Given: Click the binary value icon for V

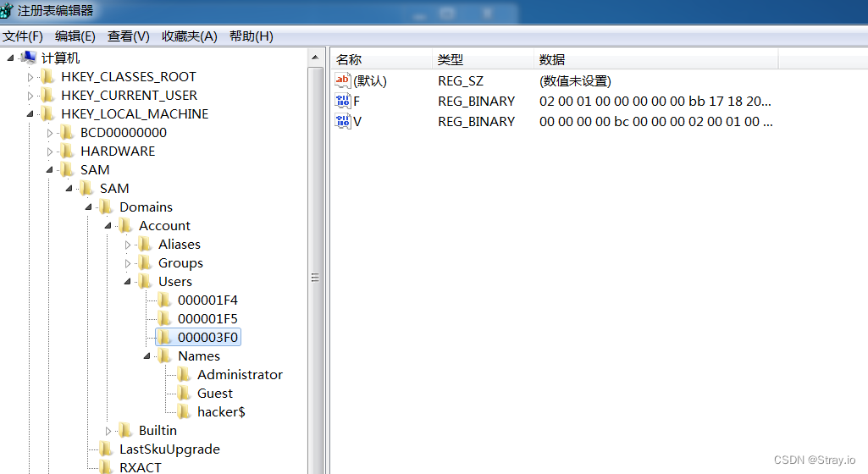Looking at the screenshot, I should [343, 121].
